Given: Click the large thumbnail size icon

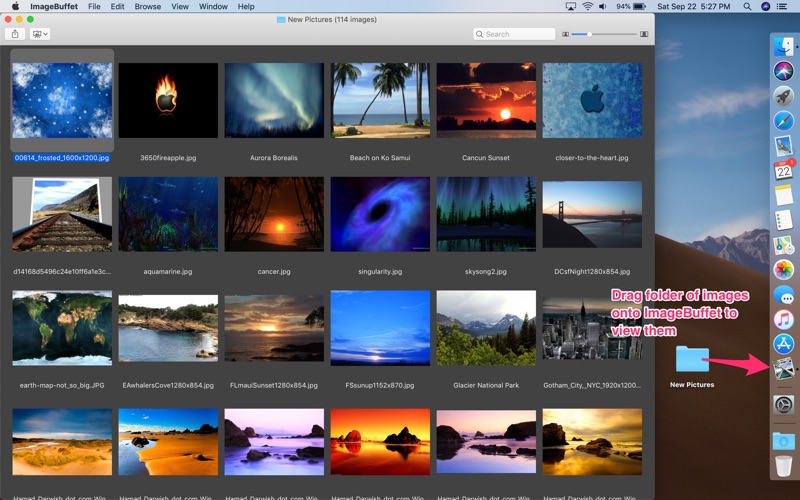Looking at the screenshot, I should pyautogui.click(x=644, y=34).
